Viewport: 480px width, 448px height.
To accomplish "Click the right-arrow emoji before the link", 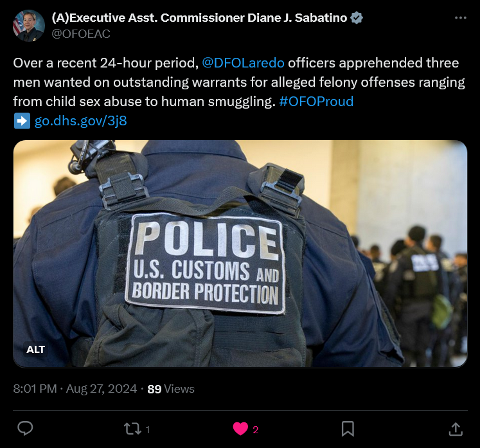I will [22, 121].
